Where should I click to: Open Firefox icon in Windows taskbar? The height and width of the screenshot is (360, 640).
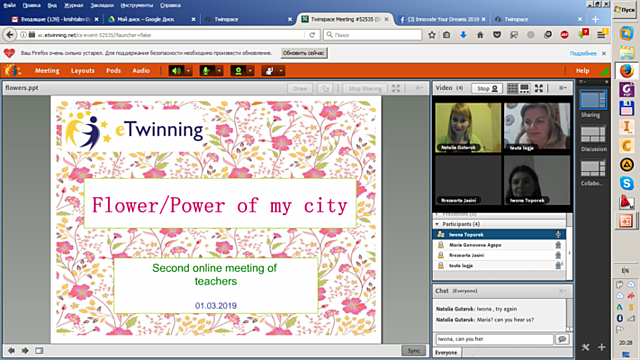(x=627, y=71)
